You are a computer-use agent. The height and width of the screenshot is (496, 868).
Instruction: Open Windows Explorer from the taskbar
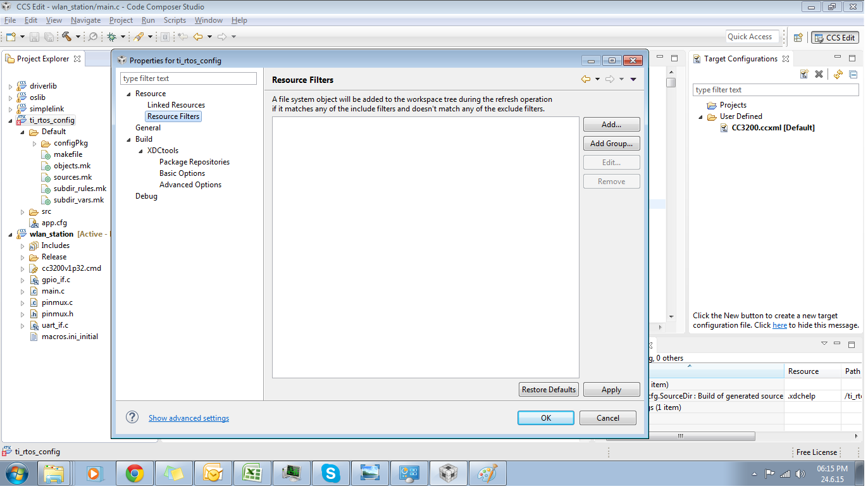pyautogui.click(x=54, y=473)
